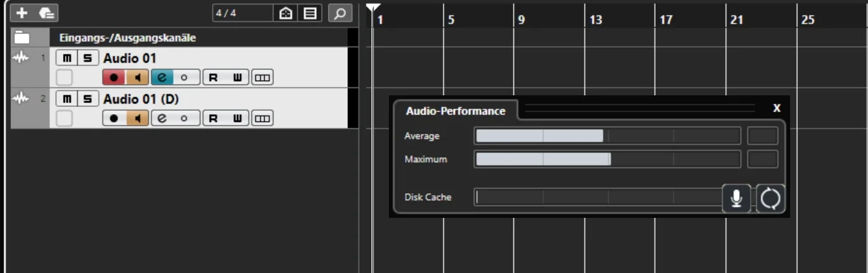Select the Audio-Performance tab
Image resolution: width=868 pixels, height=273 pixels.
pos(455,110)
